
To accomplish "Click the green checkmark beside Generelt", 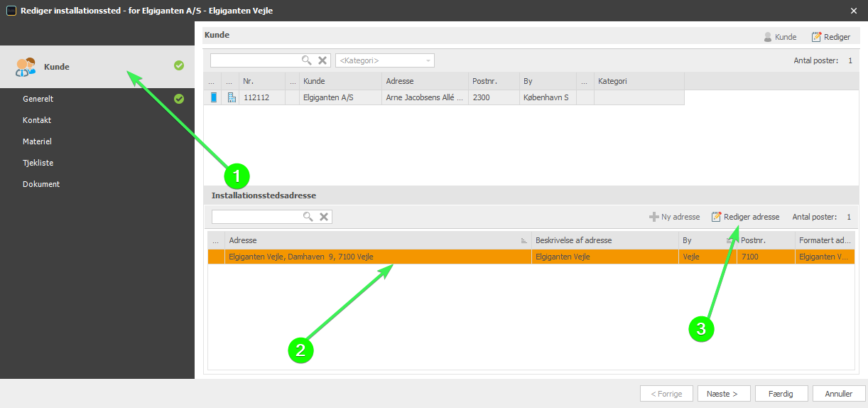I will point(179,99).
